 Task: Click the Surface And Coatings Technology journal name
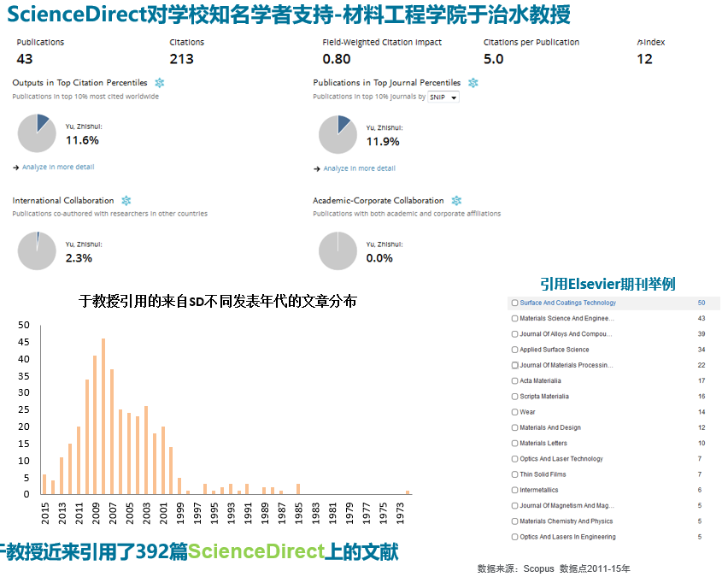568,303
